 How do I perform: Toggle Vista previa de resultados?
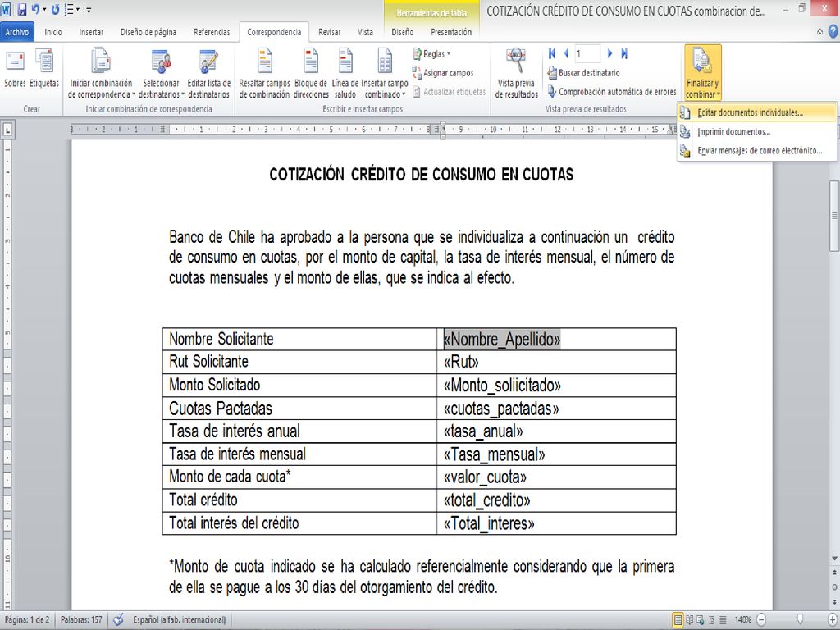(x=517, y=73)
